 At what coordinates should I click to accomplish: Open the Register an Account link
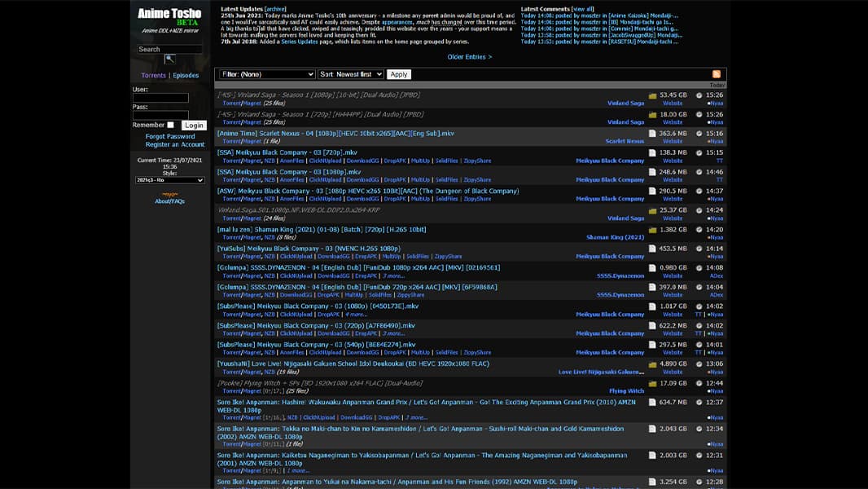(175, 144)
